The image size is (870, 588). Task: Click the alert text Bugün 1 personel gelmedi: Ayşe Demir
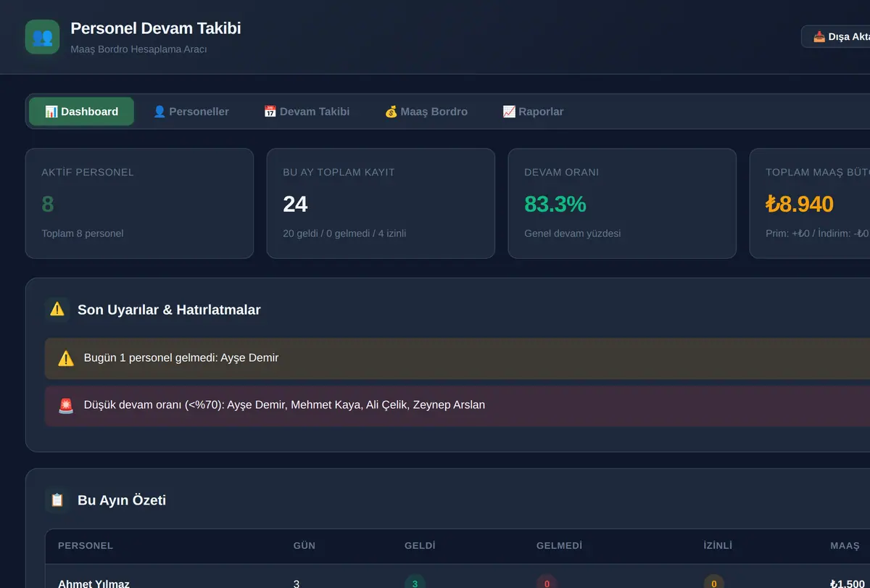(x=181, y=358)
